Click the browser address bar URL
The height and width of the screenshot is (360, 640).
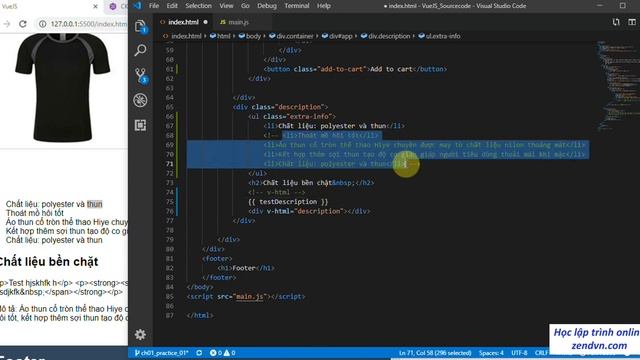89,24
